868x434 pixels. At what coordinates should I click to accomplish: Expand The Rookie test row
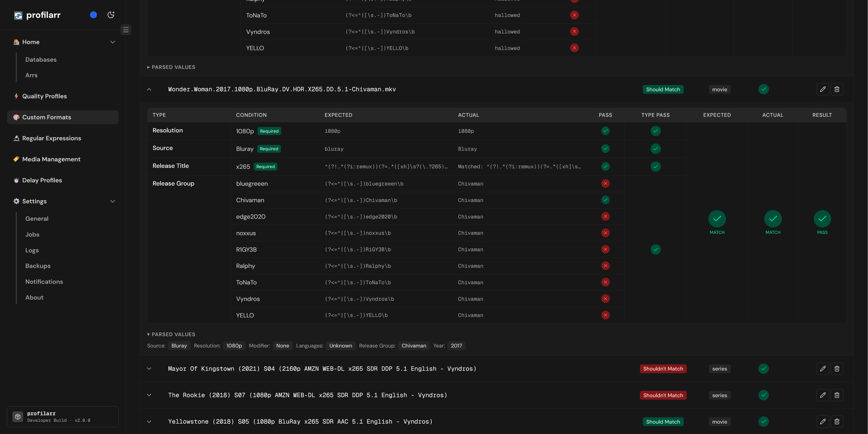(x=149, y=395)
